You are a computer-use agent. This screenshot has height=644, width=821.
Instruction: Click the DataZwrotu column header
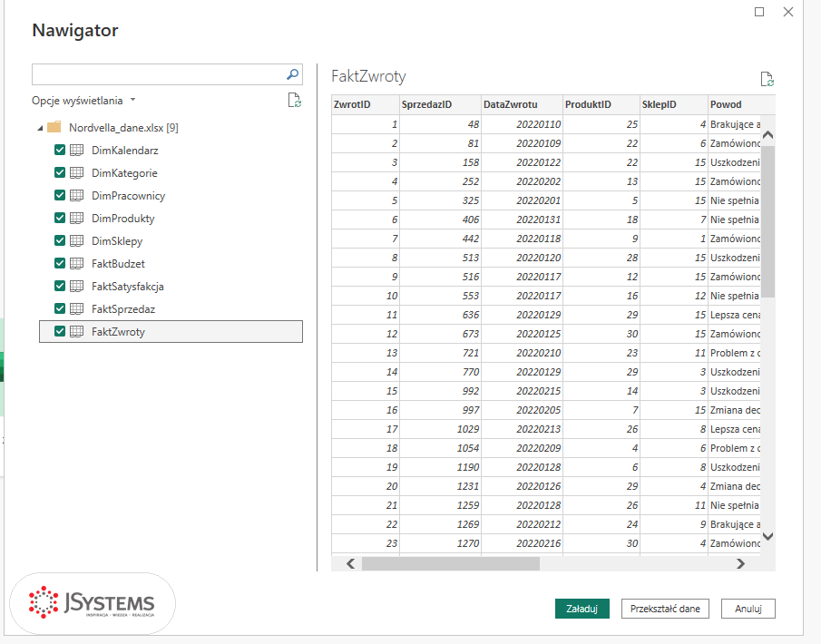522,104
